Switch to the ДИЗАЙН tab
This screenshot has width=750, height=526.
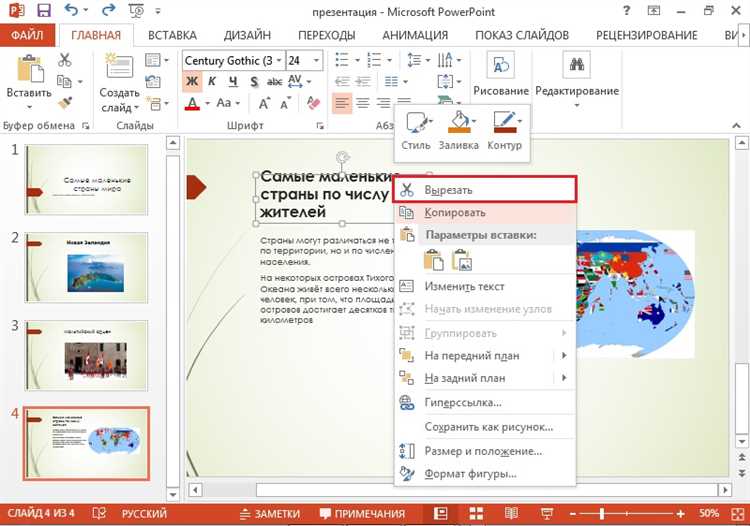click(247, 35)
